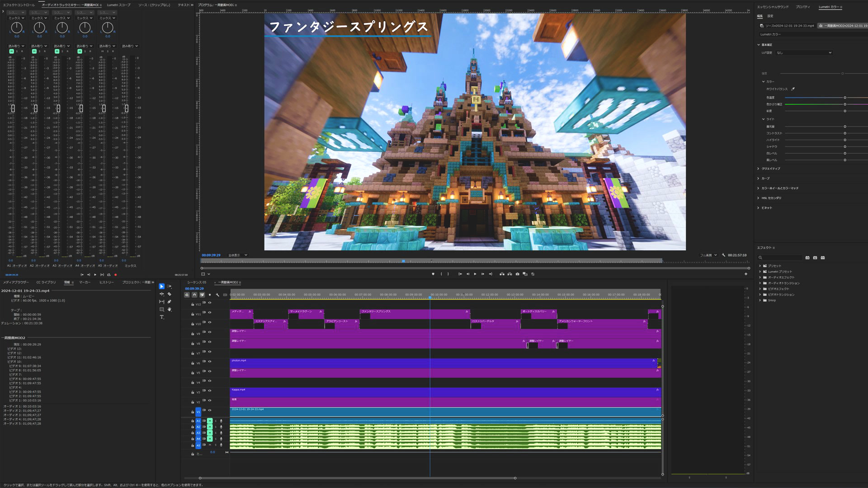868x488 pixels.
Task: Mute audio track A1 in timeline
Action: [210, 421]
